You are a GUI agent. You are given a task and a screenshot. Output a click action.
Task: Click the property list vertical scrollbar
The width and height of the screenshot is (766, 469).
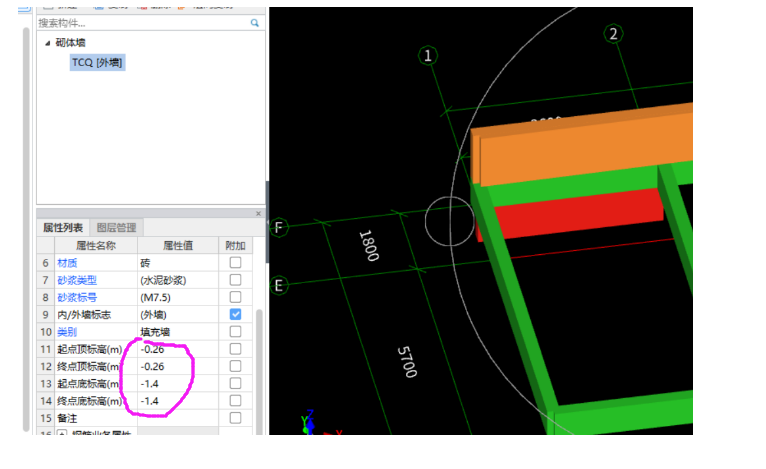[259, 371]
